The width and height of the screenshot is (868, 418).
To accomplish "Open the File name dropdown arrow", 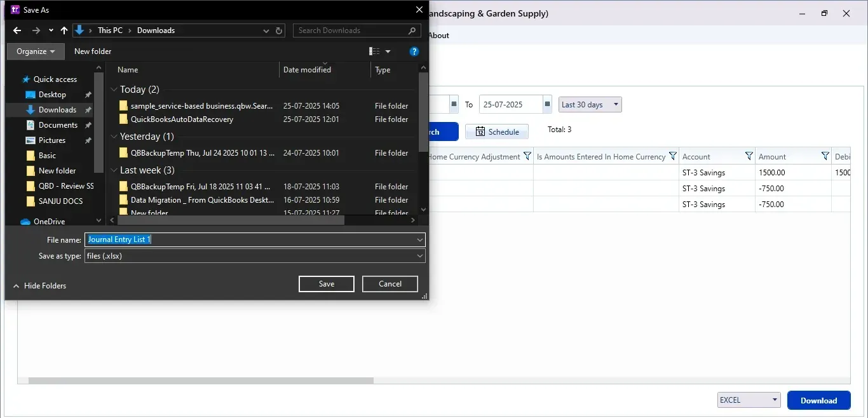I will 420,239.
